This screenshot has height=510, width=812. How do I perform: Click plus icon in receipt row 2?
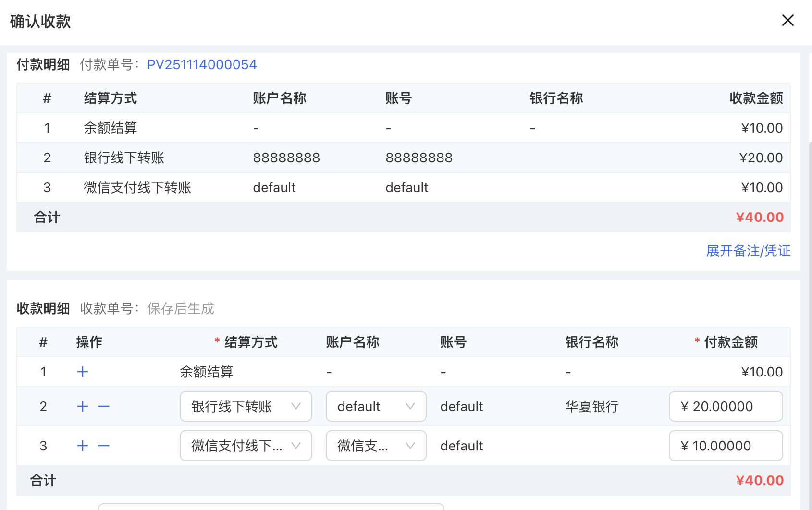(x=83, y=406)
